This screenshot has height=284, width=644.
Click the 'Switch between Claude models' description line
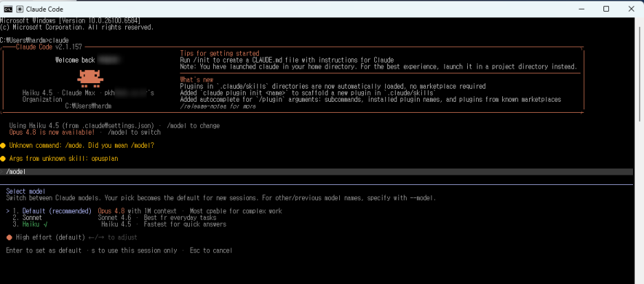pos(221,198)
